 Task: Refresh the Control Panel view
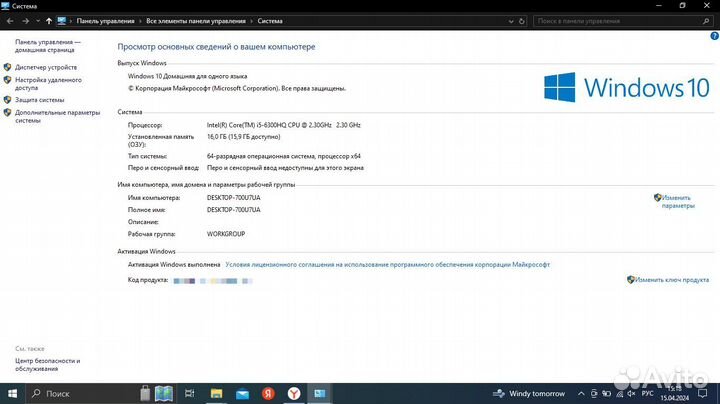click(x=522, y=21)
